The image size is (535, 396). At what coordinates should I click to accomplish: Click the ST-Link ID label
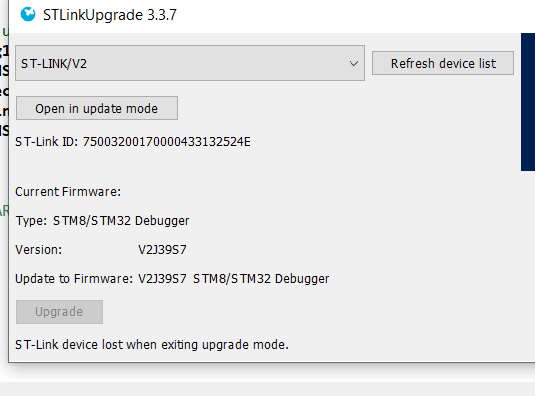pos(47,142)
